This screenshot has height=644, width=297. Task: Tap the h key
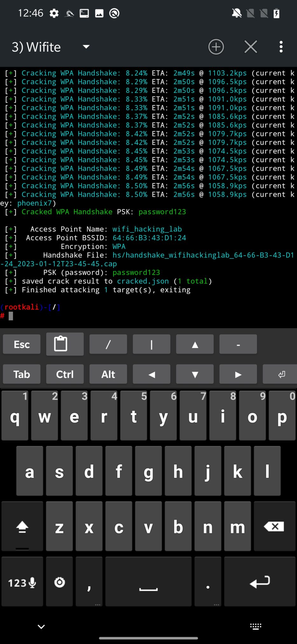[x=178, y=471]
